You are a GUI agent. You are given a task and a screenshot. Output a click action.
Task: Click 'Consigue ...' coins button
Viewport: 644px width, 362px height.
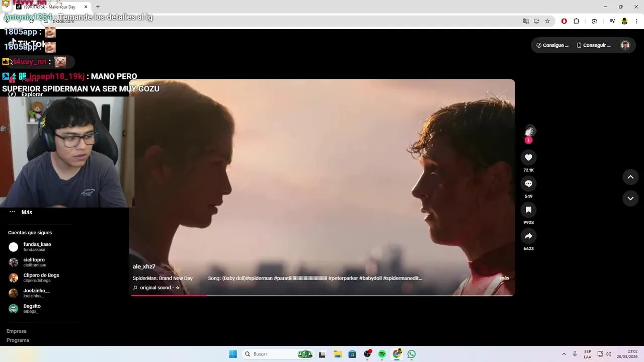552,45
